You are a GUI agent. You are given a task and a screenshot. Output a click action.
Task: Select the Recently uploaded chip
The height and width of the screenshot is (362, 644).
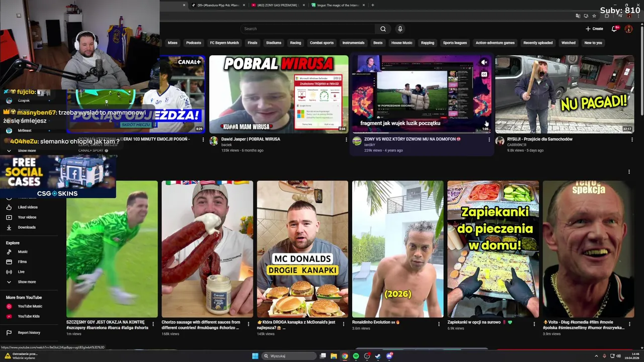click(538, 43)
